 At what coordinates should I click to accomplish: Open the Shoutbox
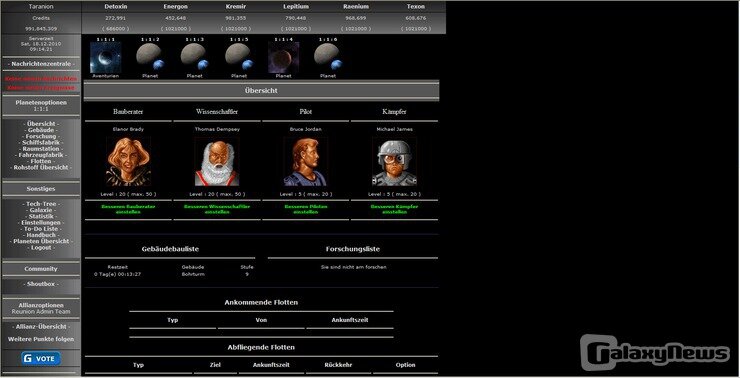(x=41, y=284)
